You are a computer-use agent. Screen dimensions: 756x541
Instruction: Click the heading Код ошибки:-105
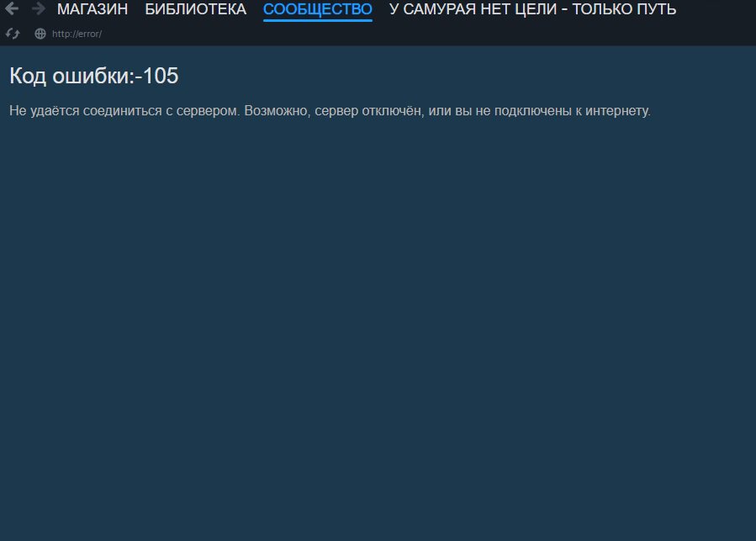click(x=94, y=76)
